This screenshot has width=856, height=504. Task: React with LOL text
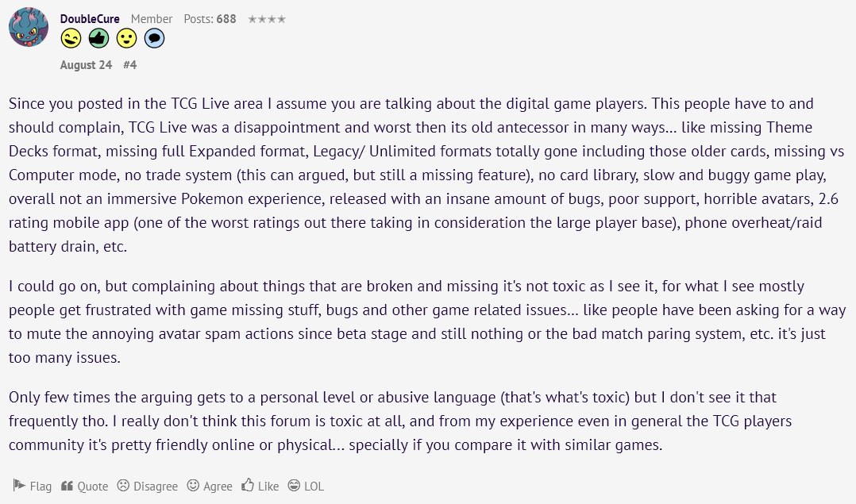coord(314,486)
